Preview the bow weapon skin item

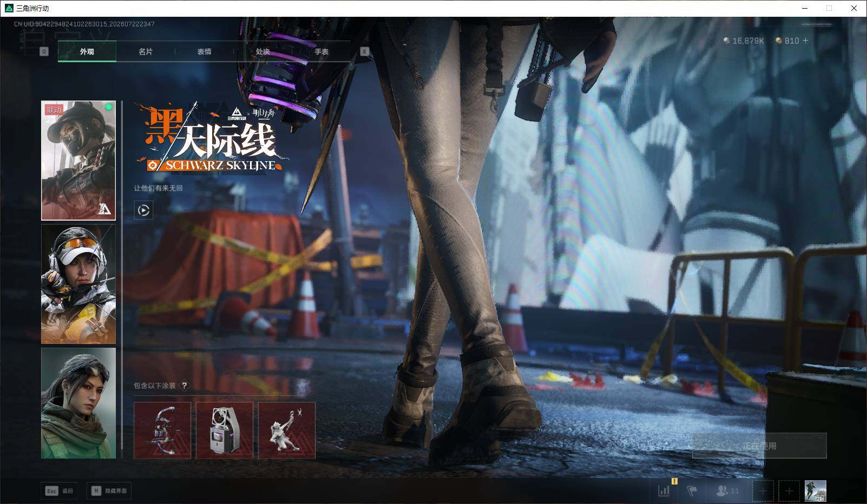click(x=162, y=430)
